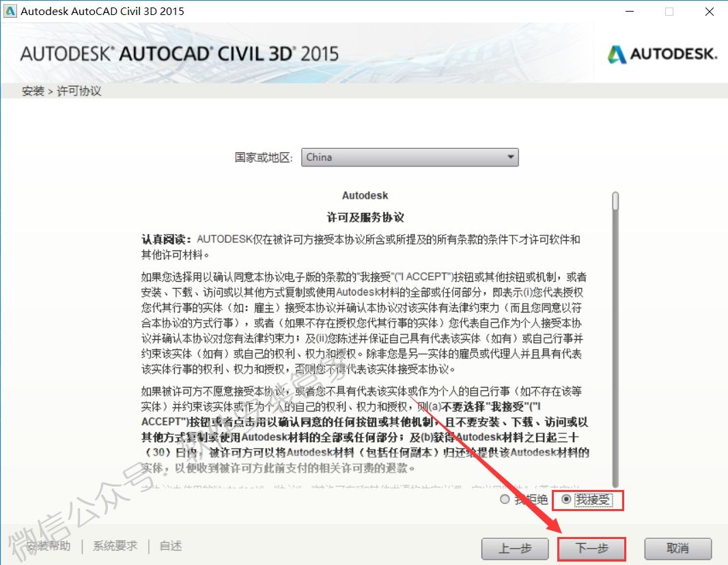Click the maximize window button

669,11
